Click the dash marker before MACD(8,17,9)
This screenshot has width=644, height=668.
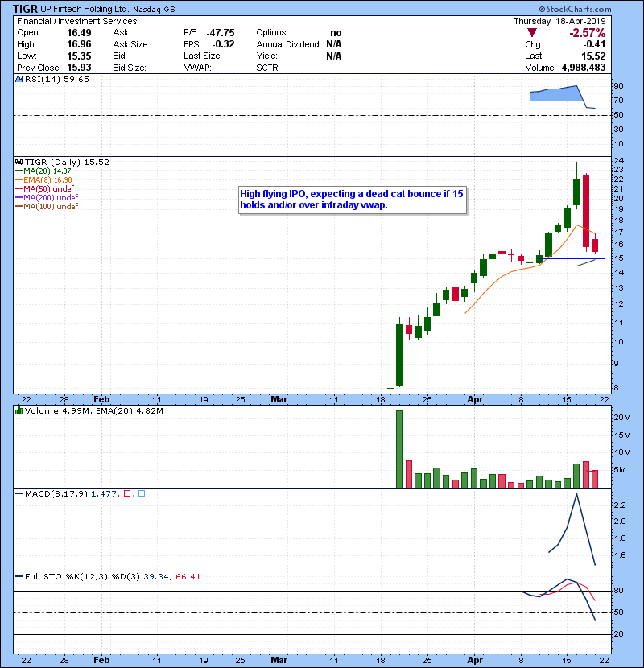tap(18, 493)
